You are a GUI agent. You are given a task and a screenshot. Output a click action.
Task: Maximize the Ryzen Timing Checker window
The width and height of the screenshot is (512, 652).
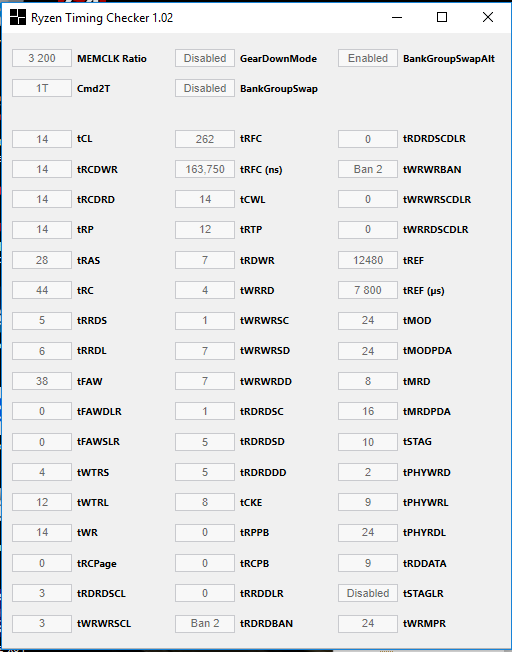click(x=442, y=17)
